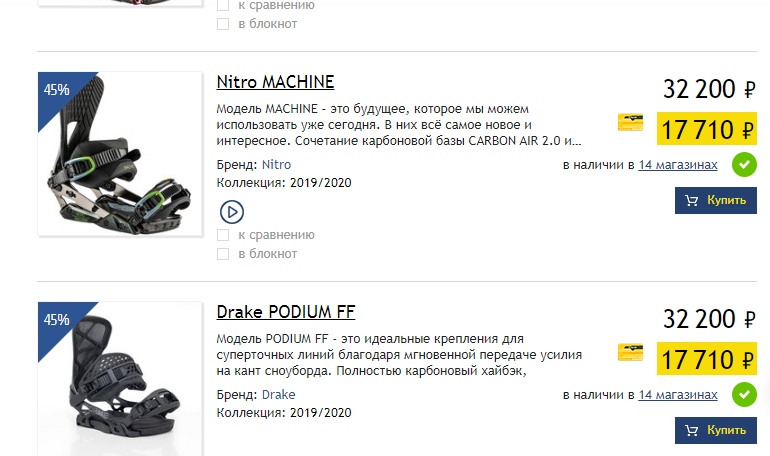Click the Drake PODIUM FF description text
Screen dimensions: 770x456
click(399, 355)
